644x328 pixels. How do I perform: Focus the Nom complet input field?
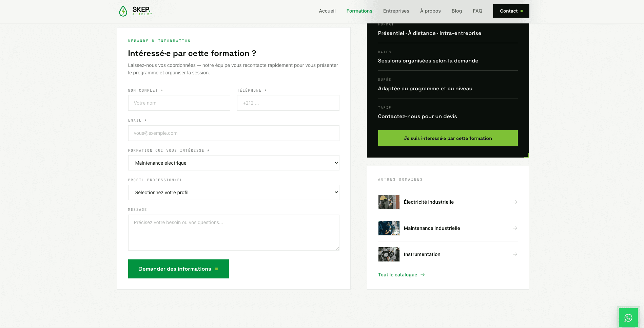click(179, 103)
